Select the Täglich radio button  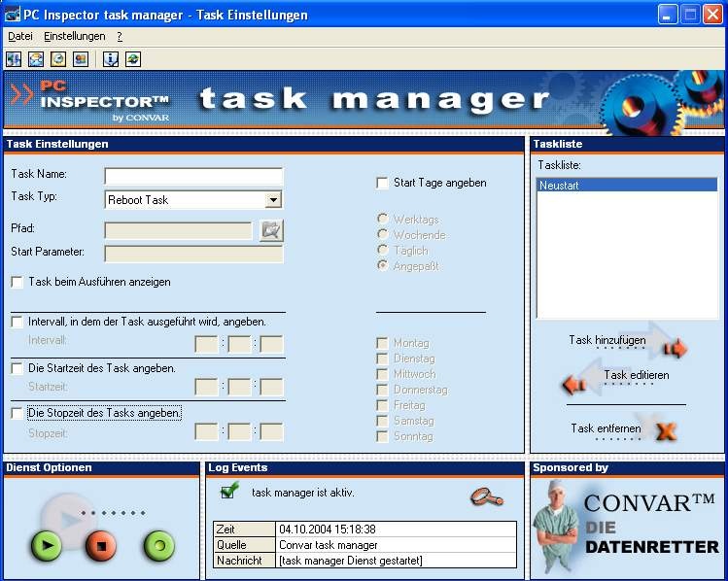point(383,250)
